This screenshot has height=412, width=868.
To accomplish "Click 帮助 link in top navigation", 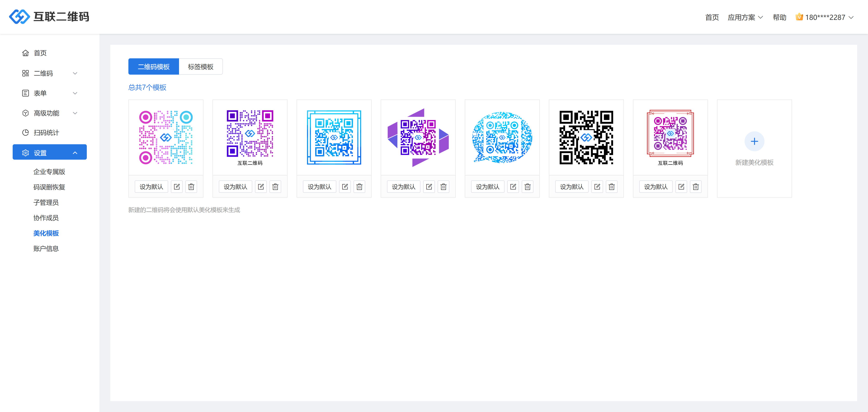I will [x=779, y=17].
